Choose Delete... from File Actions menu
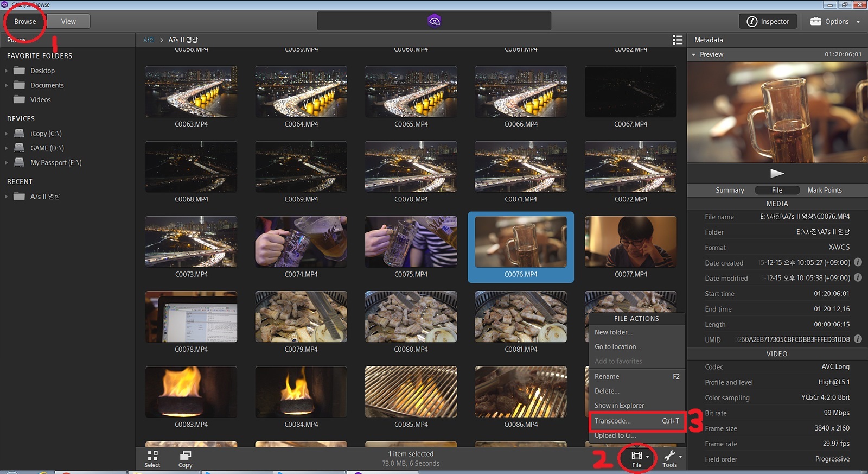868x474 pixels. (x=637, y=391)
